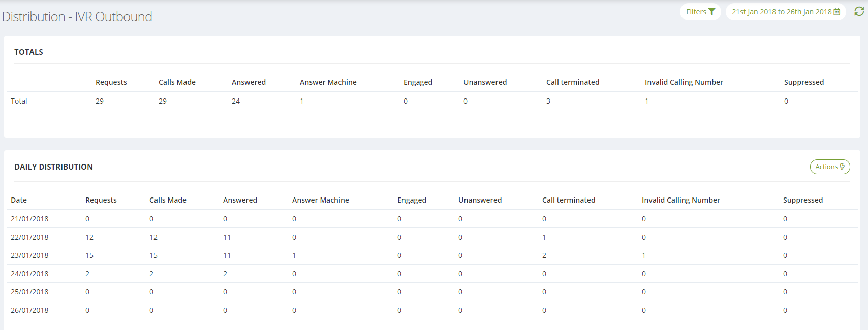Viewport: 868px width, 330px height.
Task: Click the Total row label
Action: (19, 101)
